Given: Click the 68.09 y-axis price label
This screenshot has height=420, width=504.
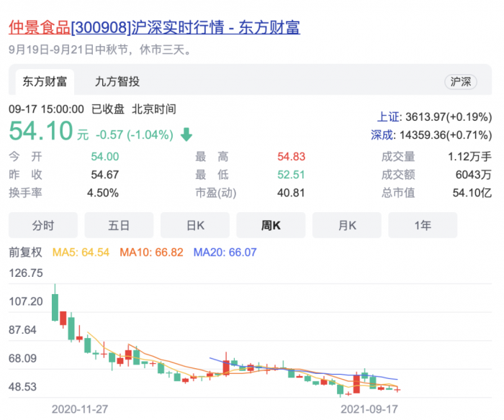Looking at the screenshot, I should coord(22,358).
